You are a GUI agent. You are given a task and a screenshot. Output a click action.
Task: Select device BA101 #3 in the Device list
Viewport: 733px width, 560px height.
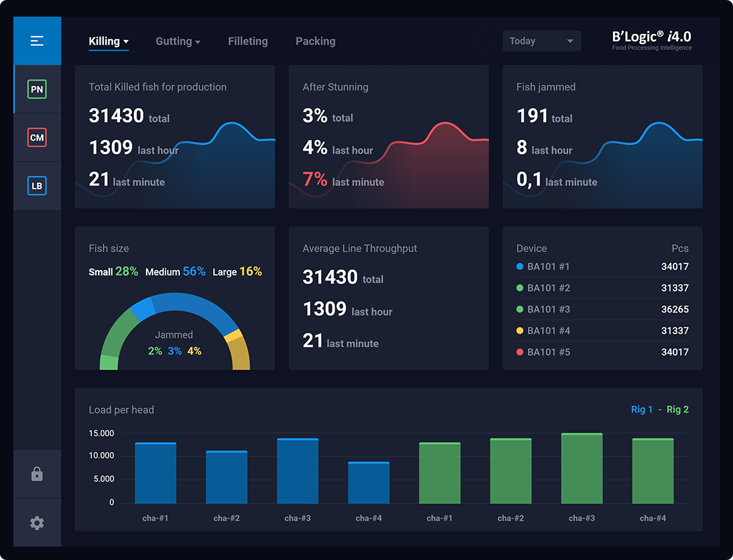(548, 309)
